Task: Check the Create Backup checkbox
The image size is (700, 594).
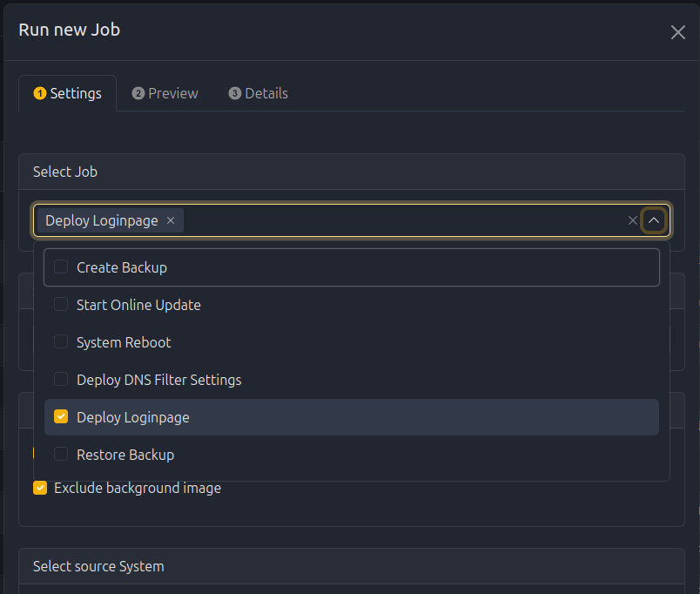Action: [x=61, y=267]
